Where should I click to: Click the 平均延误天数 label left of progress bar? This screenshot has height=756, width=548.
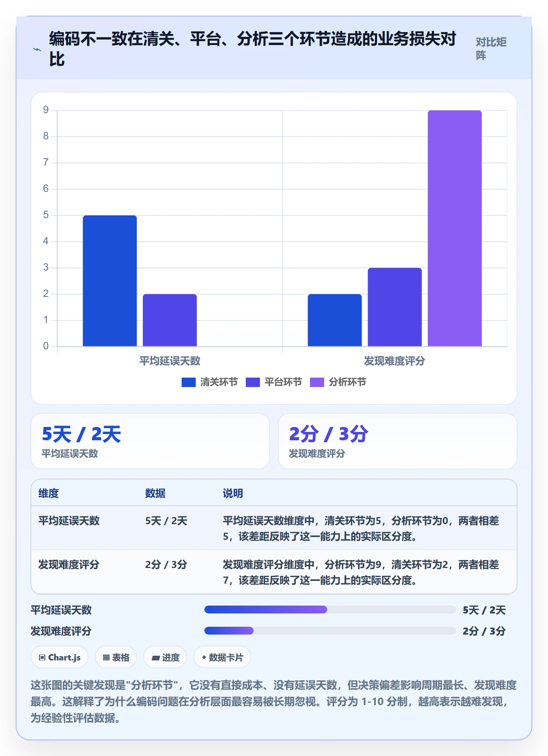pos(61,610)
